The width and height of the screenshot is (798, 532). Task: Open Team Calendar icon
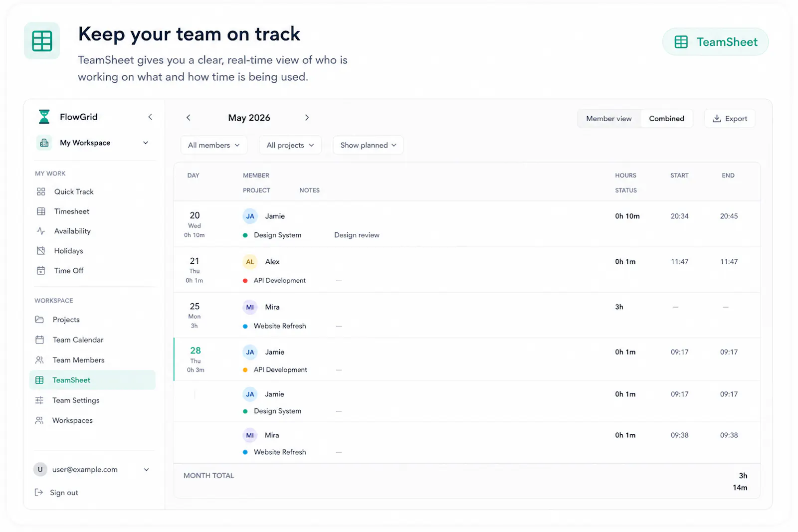39,340
